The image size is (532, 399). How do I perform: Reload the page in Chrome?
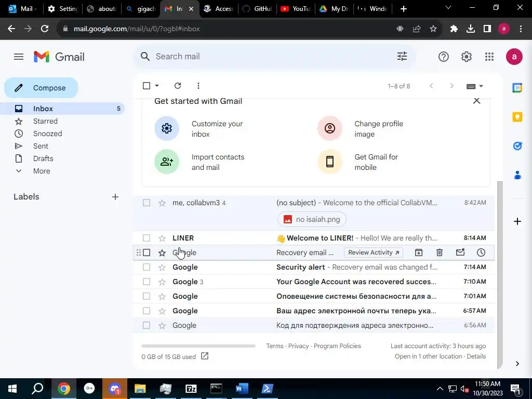click(x=45, y=29)
